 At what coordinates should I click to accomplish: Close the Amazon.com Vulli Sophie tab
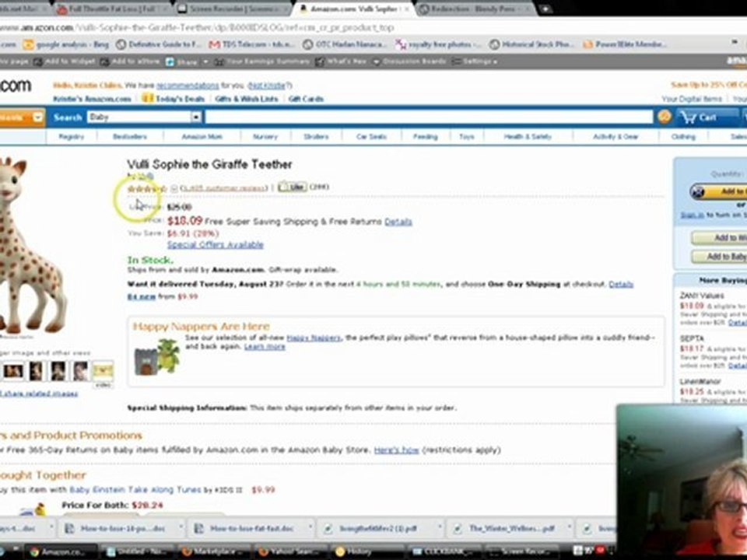407,9
